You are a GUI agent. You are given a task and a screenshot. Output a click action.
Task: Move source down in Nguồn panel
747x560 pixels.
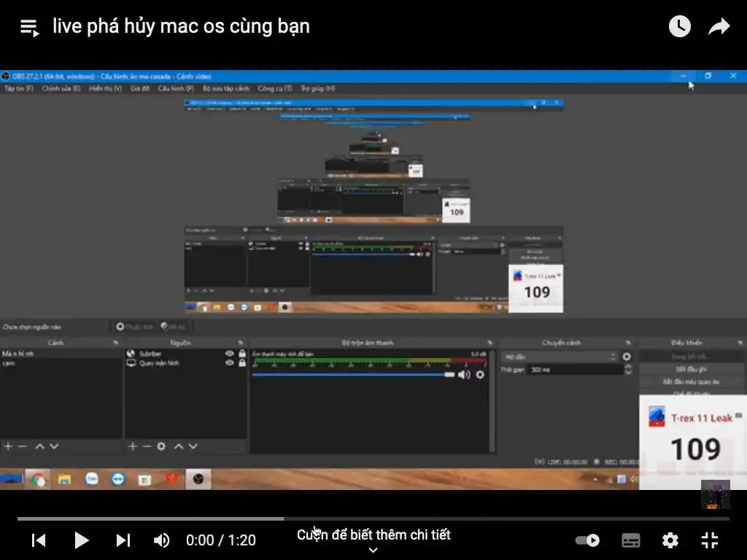pos(193,446)
